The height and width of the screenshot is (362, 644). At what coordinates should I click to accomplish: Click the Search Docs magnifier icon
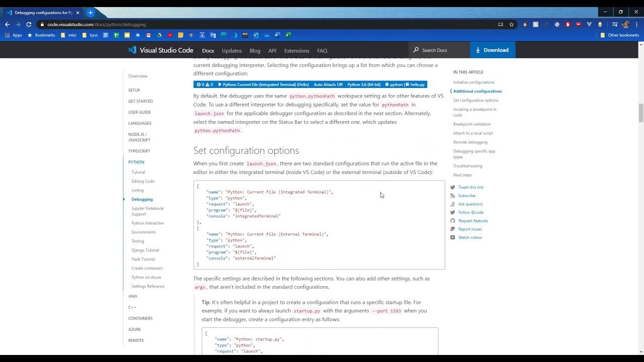point(416,50)
